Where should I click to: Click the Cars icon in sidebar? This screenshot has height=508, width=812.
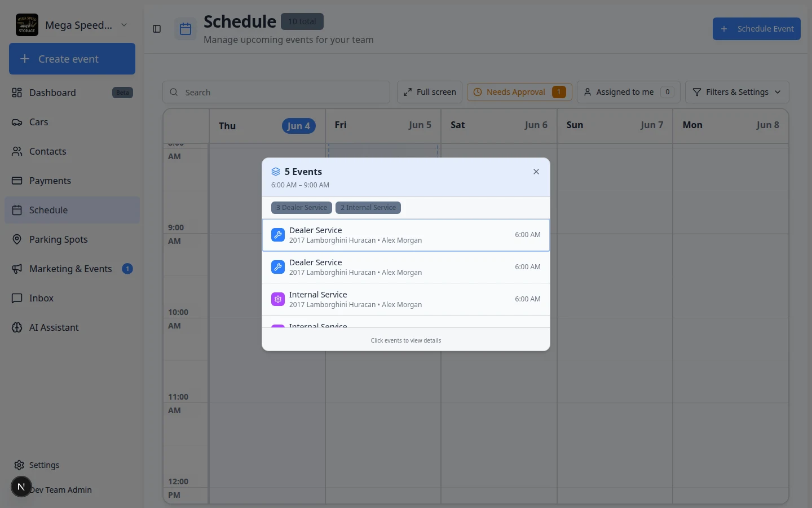click(17, 122)
